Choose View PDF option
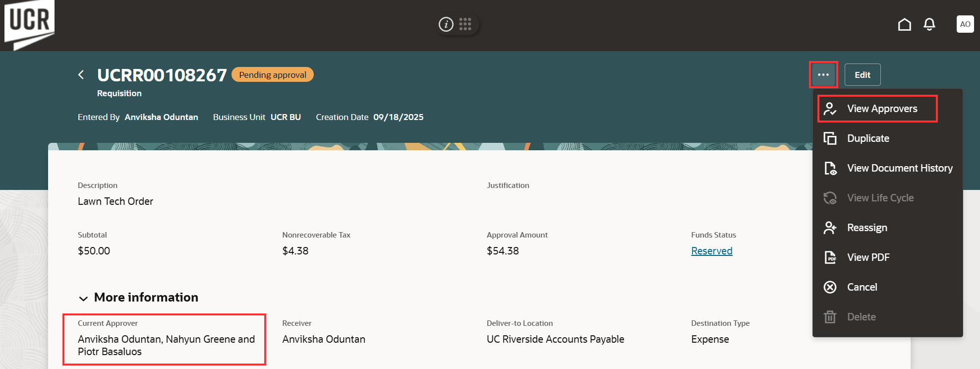This screenshot has height=369, width=980. (x=868, y=257)
